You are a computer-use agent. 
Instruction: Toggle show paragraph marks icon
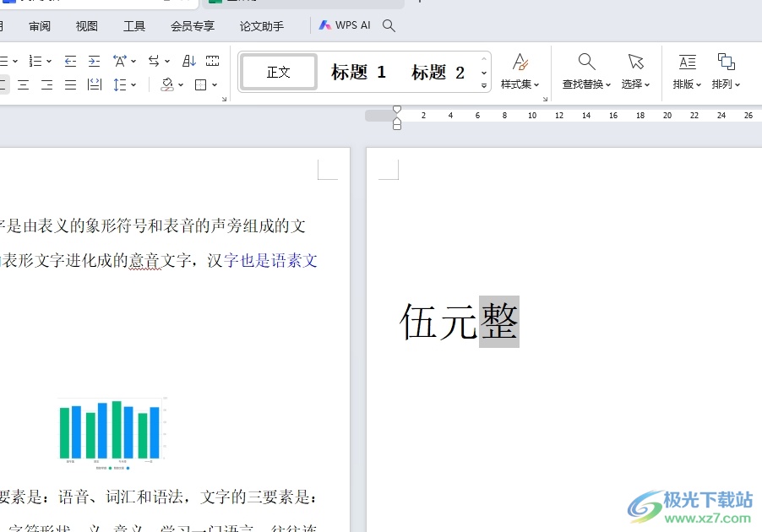[213, 61]
